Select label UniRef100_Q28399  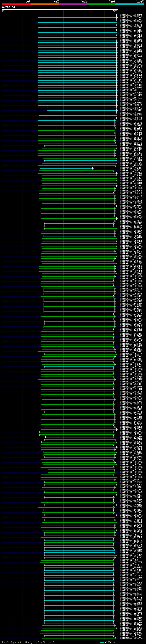[131, 533]
